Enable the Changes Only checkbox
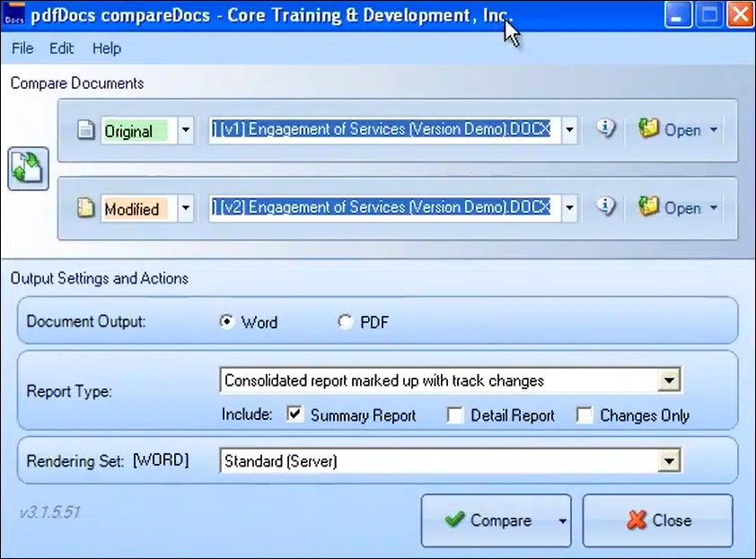This screenshot has width=756, height=559. (584, 415)
